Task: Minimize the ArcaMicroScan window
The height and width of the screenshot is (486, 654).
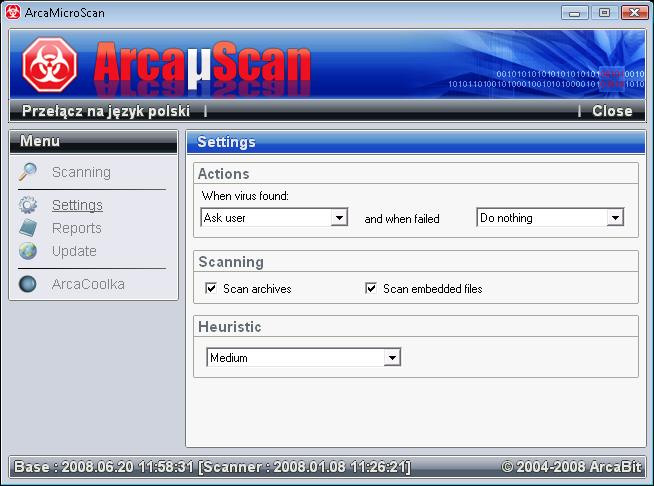Action: [x=574, y=13]
